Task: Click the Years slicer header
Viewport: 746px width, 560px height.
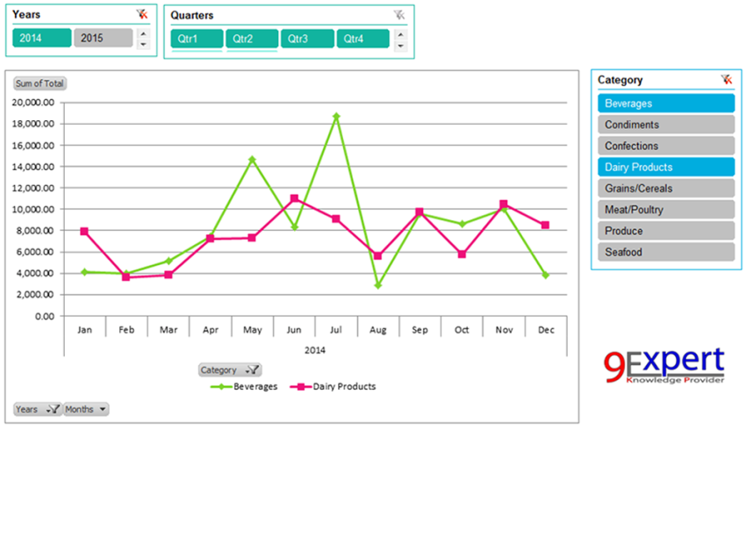Action: pos(26,14)
